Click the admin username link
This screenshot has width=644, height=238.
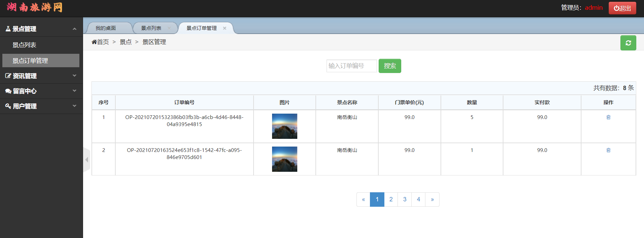594,8
